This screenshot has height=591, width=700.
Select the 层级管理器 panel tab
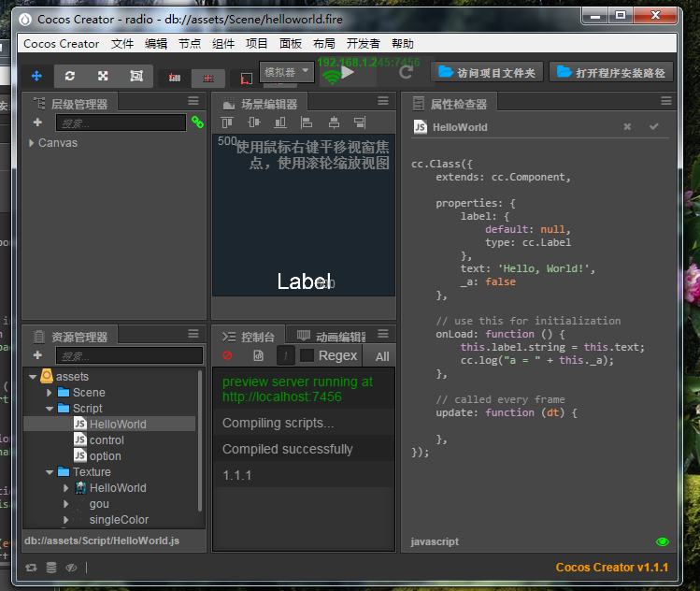click(x=70, y=104)
